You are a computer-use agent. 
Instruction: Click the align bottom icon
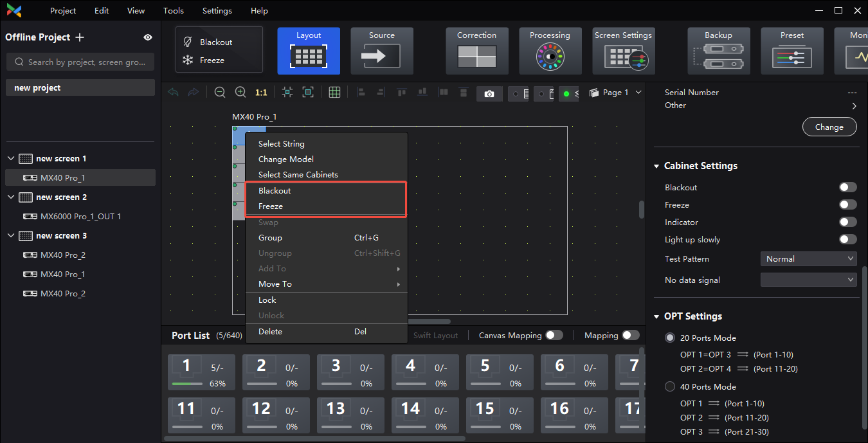[423, 93]
